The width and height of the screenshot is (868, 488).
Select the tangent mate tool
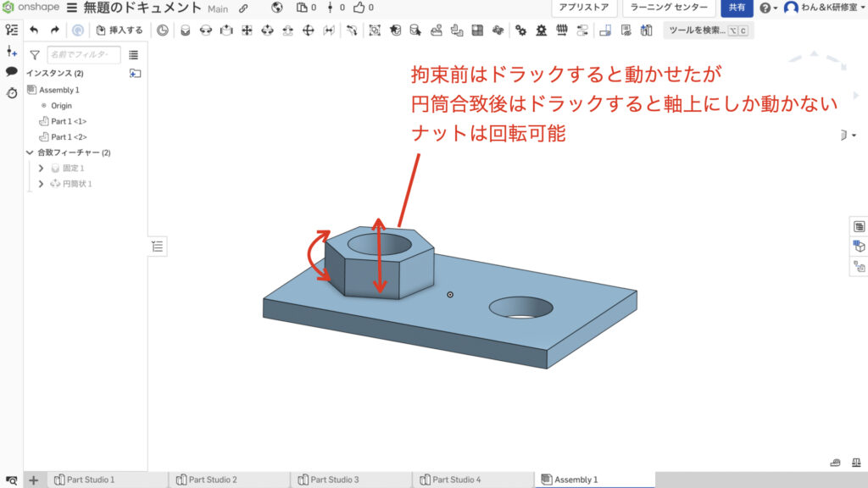click(x=352, y=30)
